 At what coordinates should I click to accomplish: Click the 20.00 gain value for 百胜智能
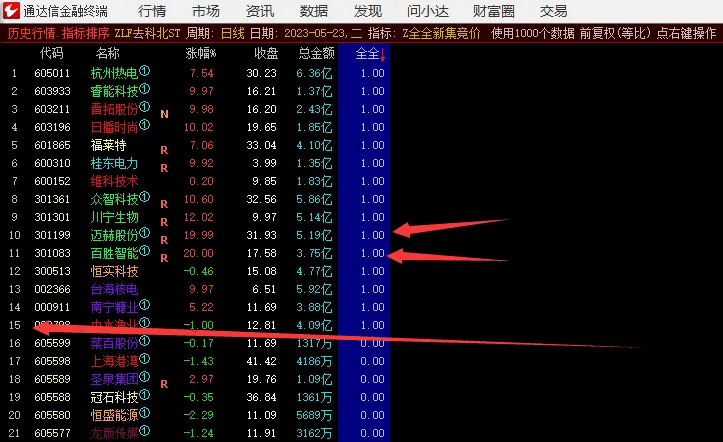pyautogui.click(x=199, y=253)
